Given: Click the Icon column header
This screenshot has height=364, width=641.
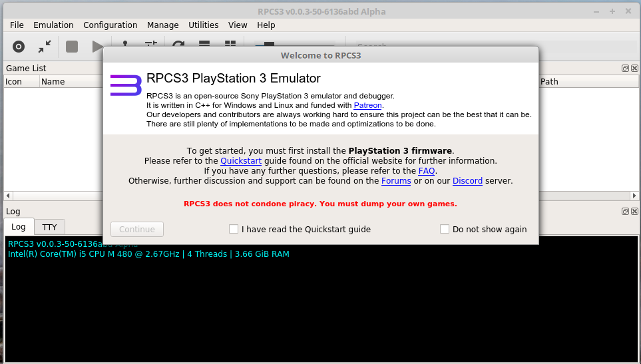Looking at the screenshot, I should click(21, 82).
